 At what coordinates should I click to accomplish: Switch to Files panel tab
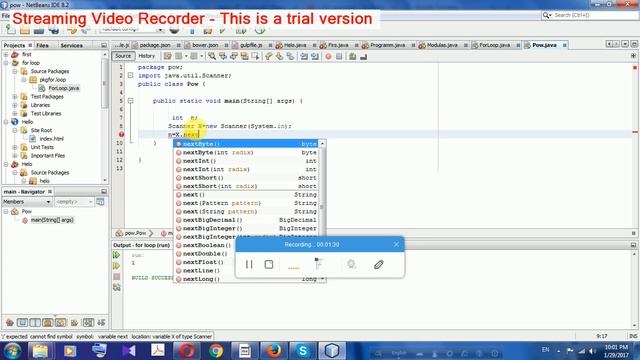pyautogui.click(x=42, y=45)
